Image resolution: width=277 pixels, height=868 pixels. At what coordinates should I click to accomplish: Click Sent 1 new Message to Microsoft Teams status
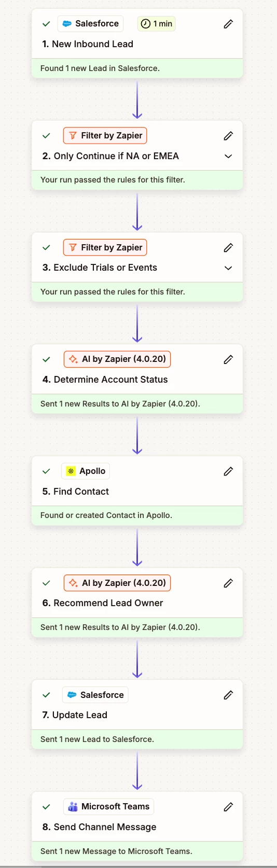point(137,851)
